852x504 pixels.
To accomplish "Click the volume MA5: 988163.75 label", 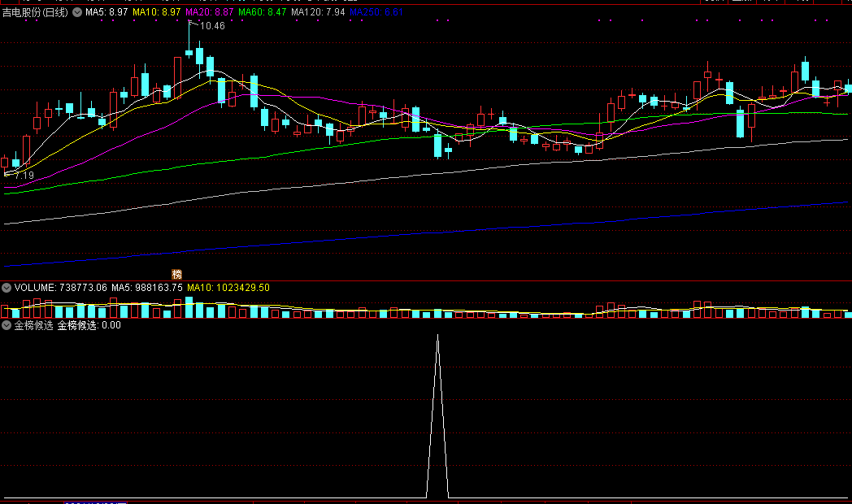I will click(146, 288).
